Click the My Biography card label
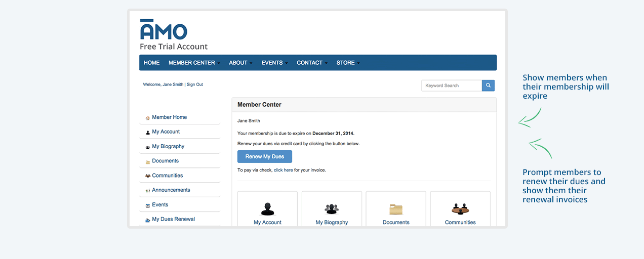644x259 pixels. tap(332, 223)
